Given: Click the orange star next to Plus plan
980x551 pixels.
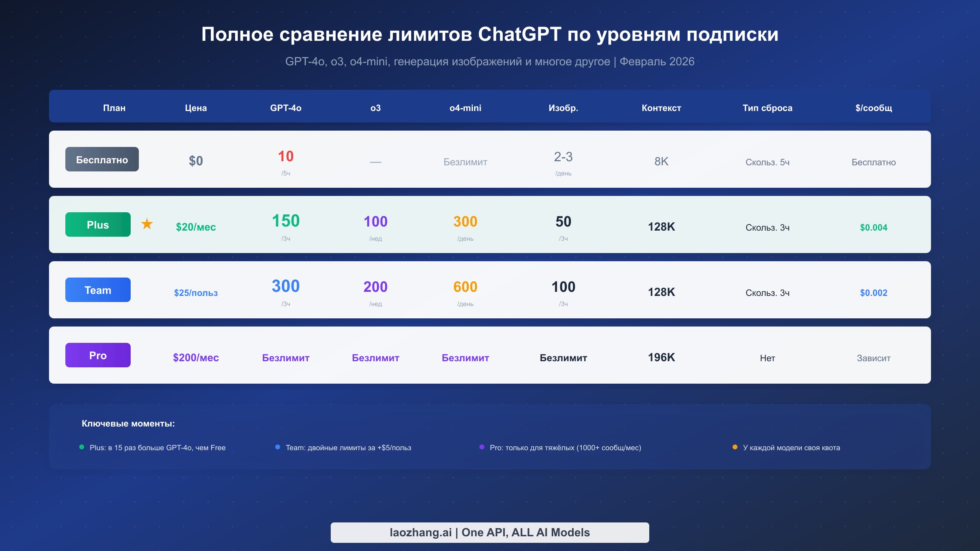Looking at the screenshot, I should point(147,224).
